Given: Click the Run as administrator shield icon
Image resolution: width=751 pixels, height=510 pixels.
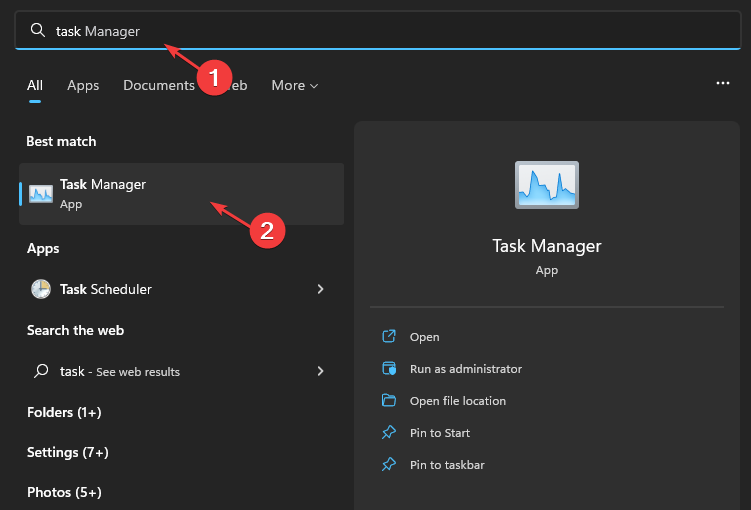Looking at the screenshot, I should click(389, 368).
